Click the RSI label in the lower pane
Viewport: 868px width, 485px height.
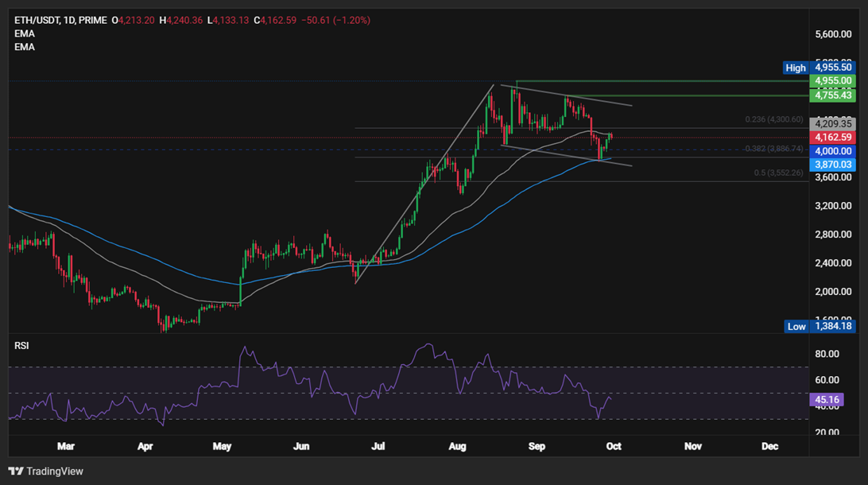click(22, 344)
